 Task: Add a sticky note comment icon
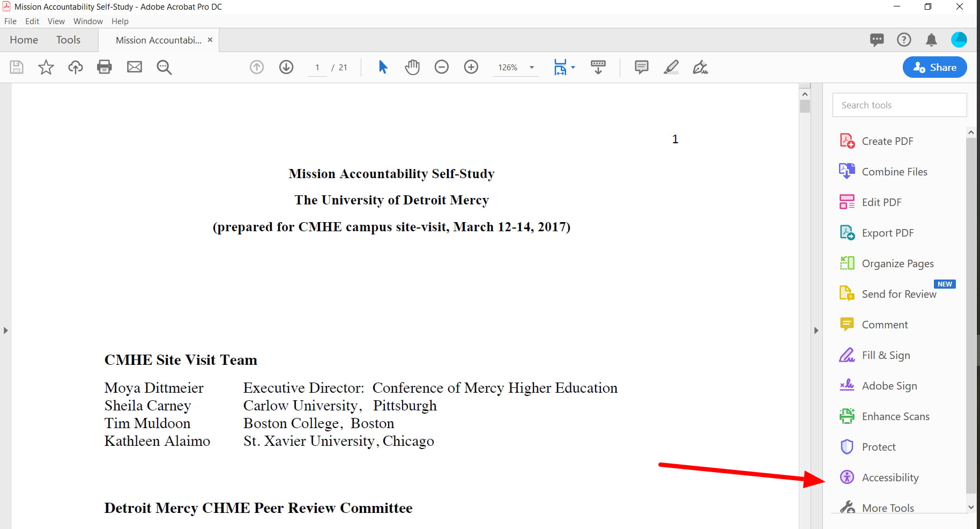click(x=642, y=67)
